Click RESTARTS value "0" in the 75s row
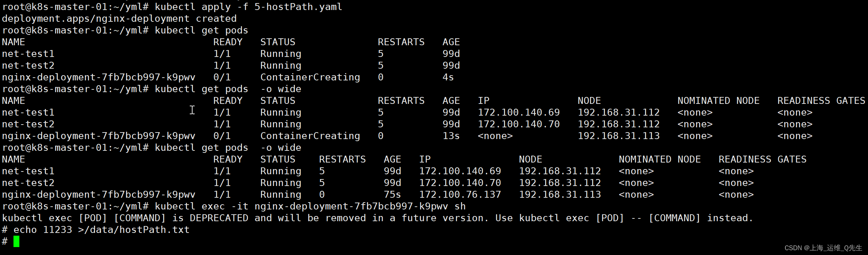This screenshot has height=255, width=868. click(x=322, y=195)
